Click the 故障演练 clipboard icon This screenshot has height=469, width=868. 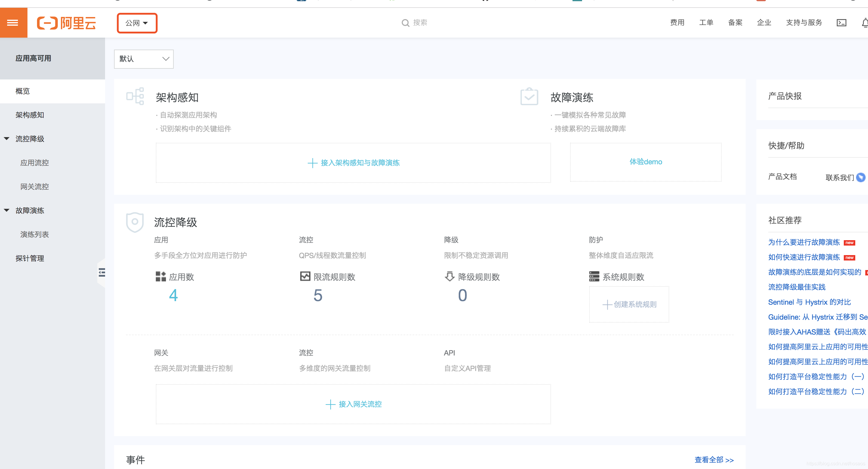pyautogui.click(x=528, y=97)
